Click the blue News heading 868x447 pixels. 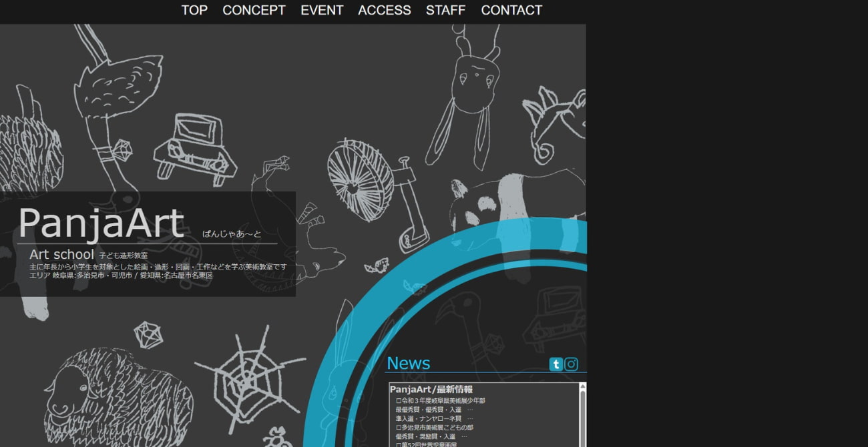click(x=409, y=363)
